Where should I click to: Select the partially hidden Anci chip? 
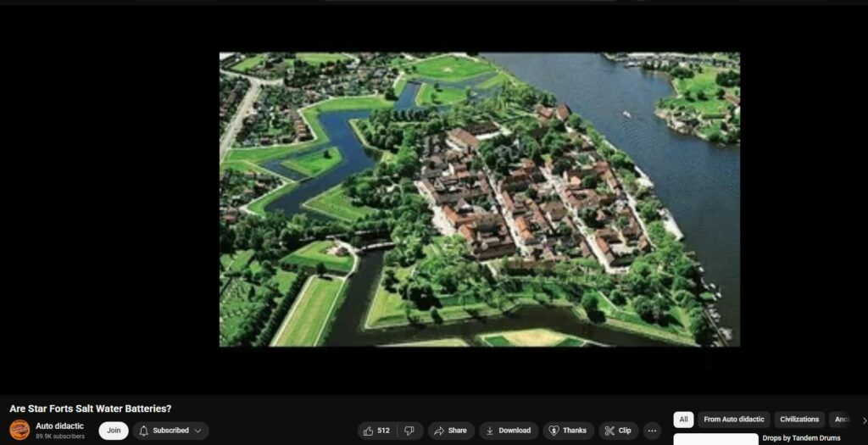[841, 420]
